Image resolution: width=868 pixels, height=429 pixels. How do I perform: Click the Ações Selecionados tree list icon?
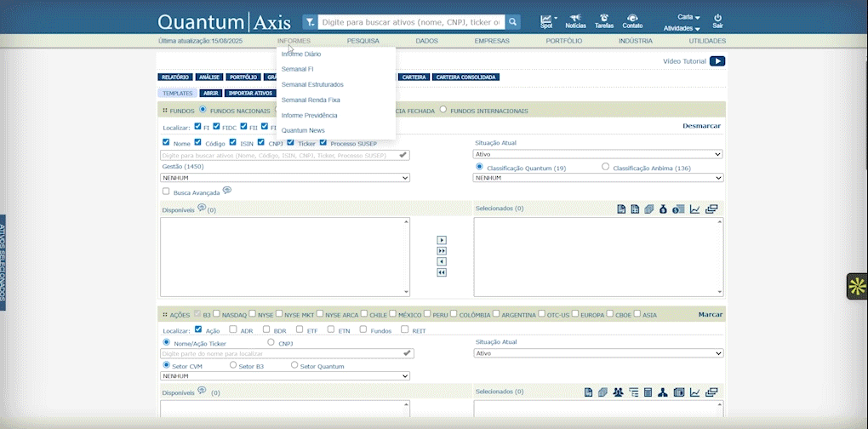[633, 392]
